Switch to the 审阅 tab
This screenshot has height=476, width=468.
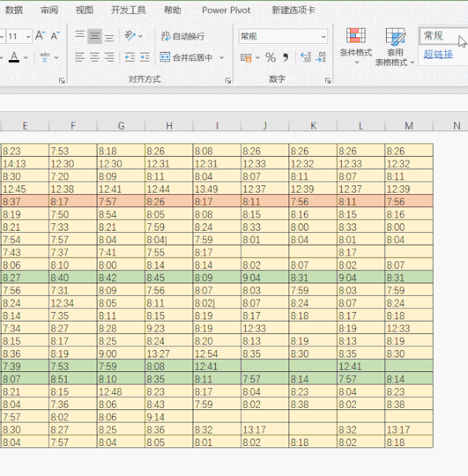[x=49, y=10]
